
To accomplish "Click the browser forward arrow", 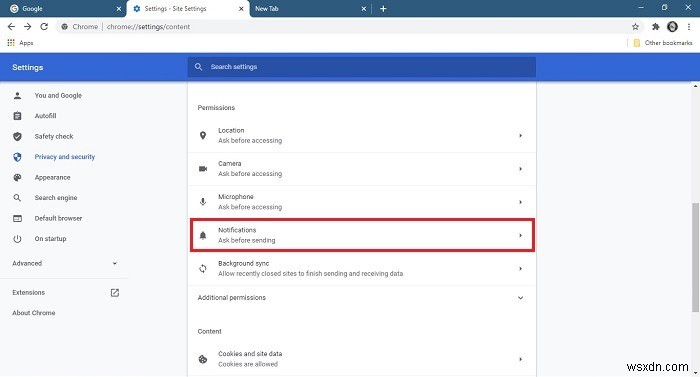I will (28, 27).
